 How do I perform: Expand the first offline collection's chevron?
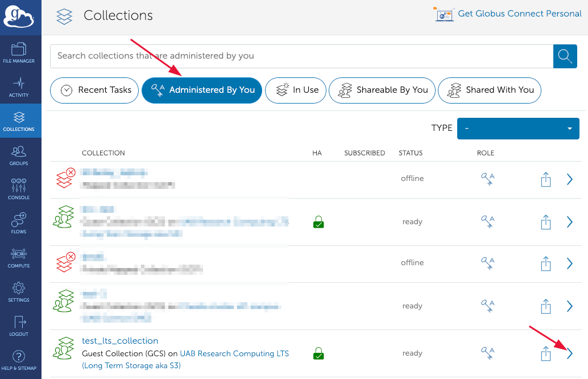click(570, 179)
